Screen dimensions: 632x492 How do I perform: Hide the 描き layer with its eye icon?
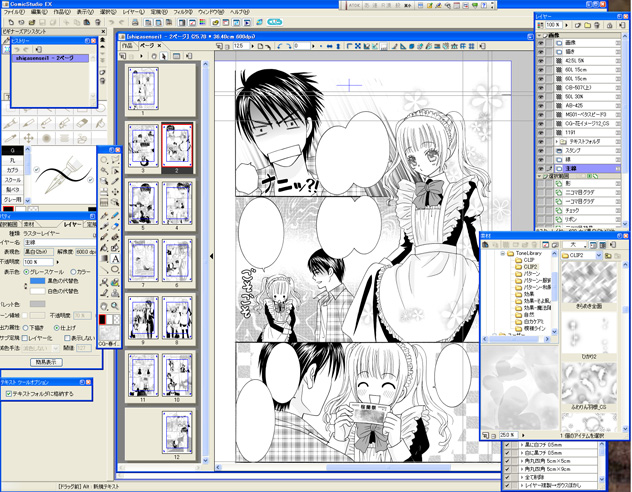coord(540,52)
